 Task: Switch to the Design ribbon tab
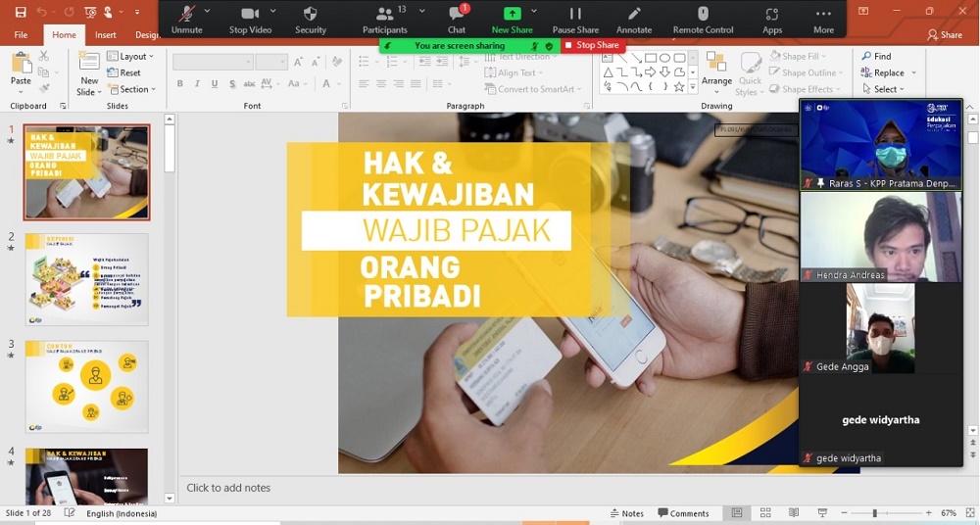147,35
